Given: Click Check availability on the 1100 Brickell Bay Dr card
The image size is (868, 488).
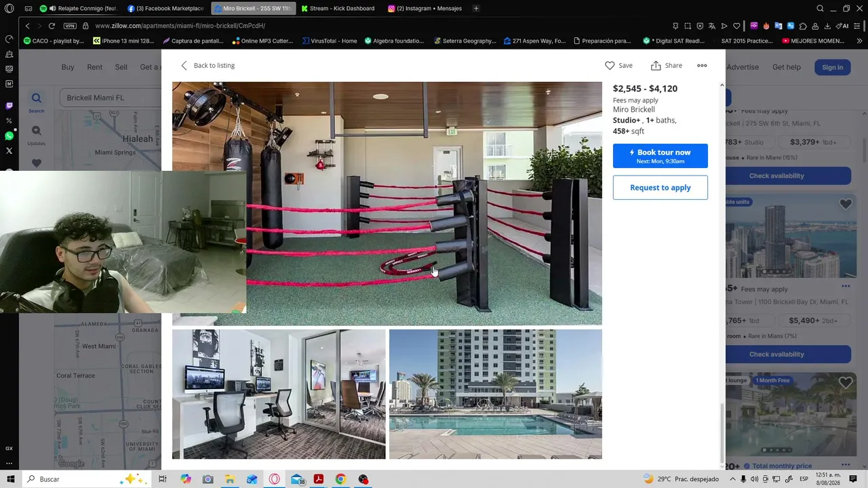Looking at the screenshot, I should tap(777, 354).
